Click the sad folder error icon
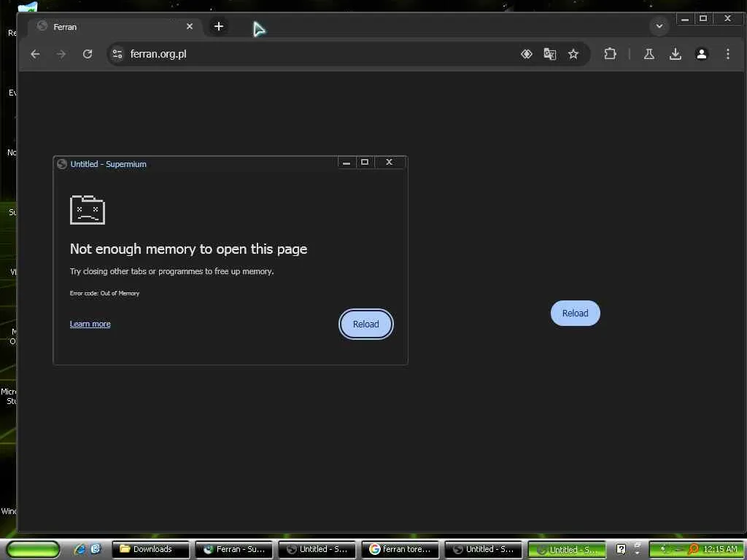This screenshot has width=747, height=560. tap(88, 209)
